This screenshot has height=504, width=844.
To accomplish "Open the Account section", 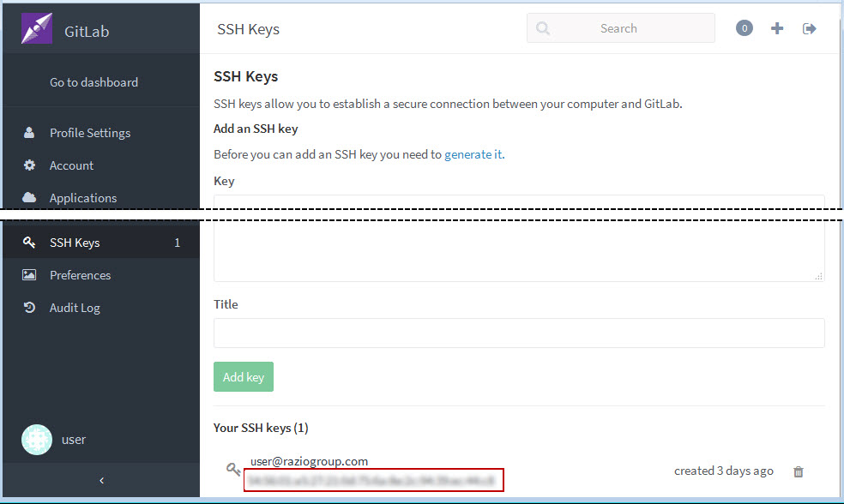I will [71, 165].
